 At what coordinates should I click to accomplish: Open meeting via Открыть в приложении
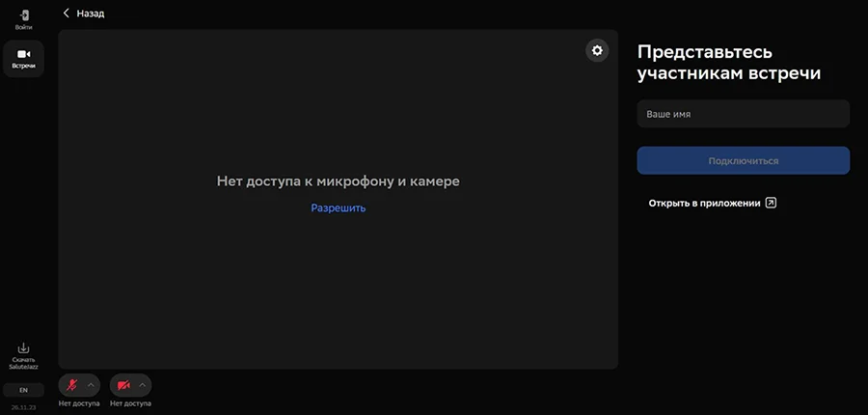[712, 204]
